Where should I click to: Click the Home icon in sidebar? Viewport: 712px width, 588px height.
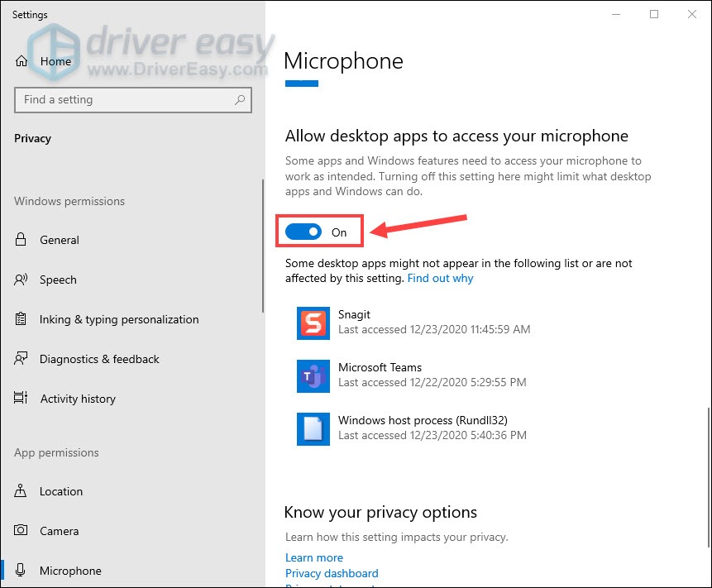pyautogui.click(x=21, y=61)
